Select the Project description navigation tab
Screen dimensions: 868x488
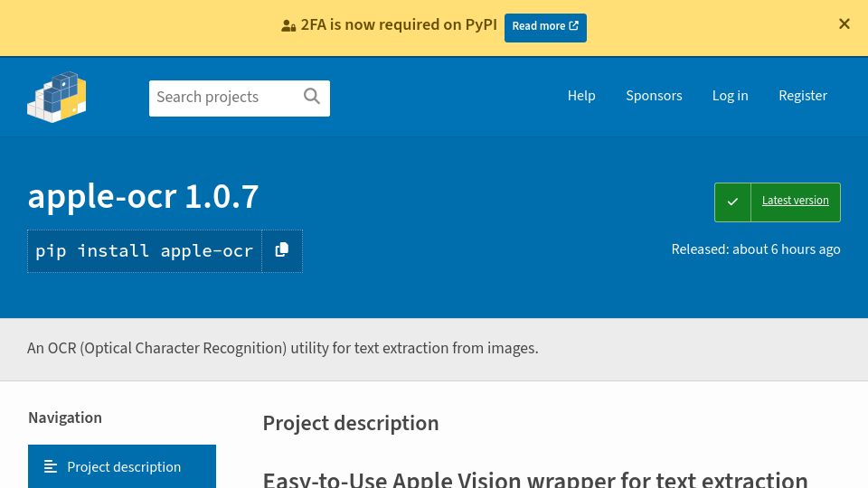122,466
